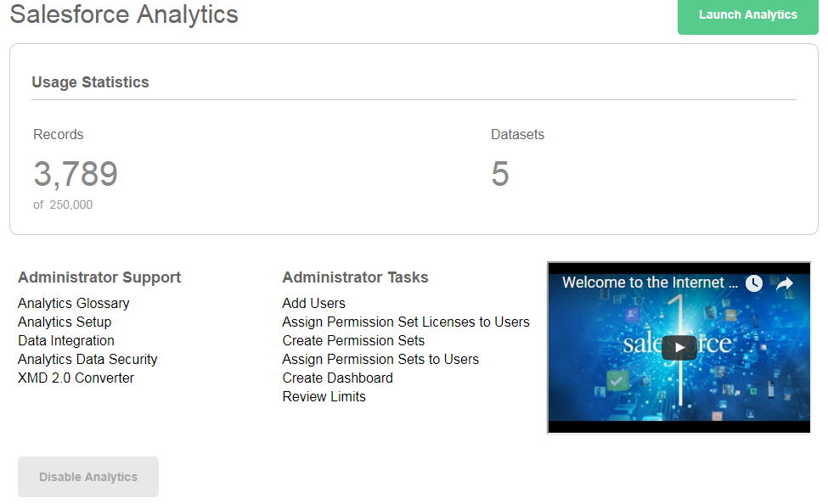This screenshot has height=504, width=828.
Task: Open the XMD 2.0 Converter
Action: 76,378
